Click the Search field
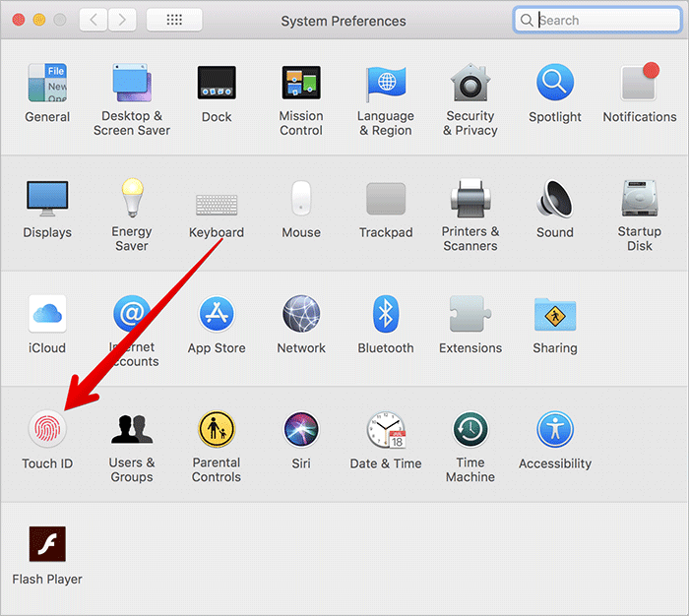This screenshot has width=689, height=616. (x=597, y=20)
